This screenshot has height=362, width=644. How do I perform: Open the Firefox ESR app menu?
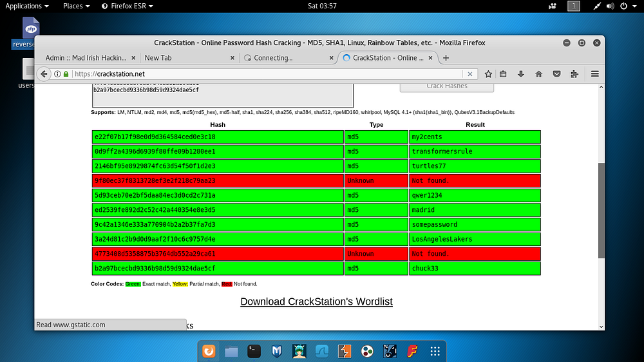pos(128,6)
